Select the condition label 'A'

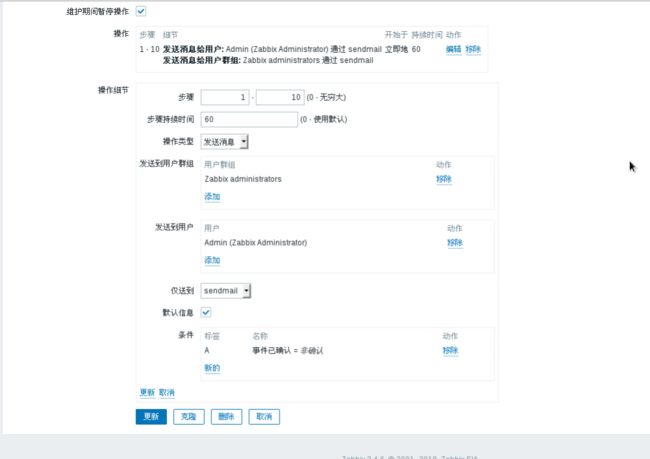pos(207,351)
